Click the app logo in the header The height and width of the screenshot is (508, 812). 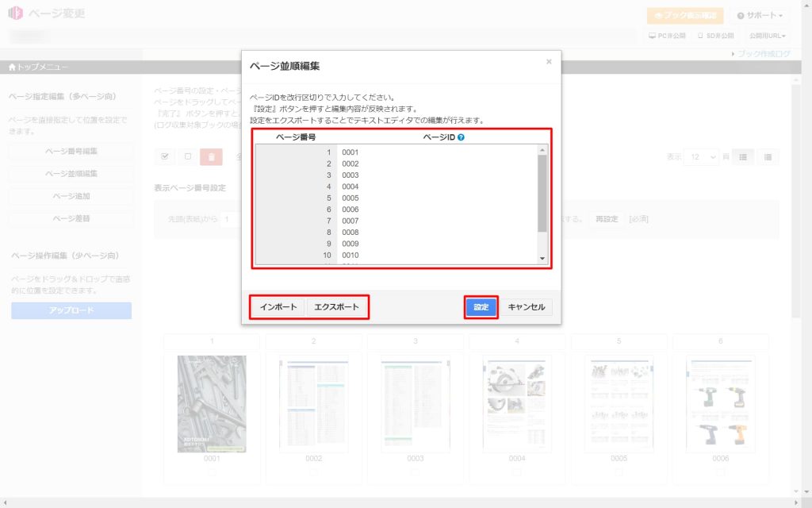[x=15, y=15]
